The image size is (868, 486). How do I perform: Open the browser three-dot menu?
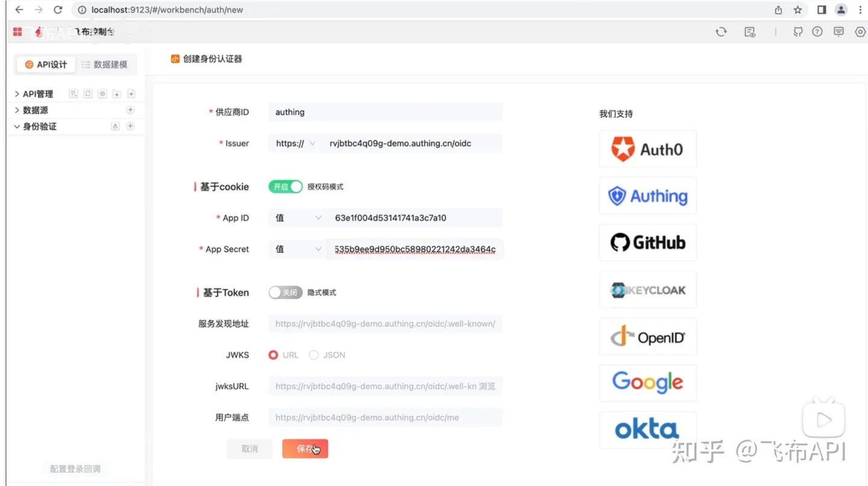click(x=860, y=10)
